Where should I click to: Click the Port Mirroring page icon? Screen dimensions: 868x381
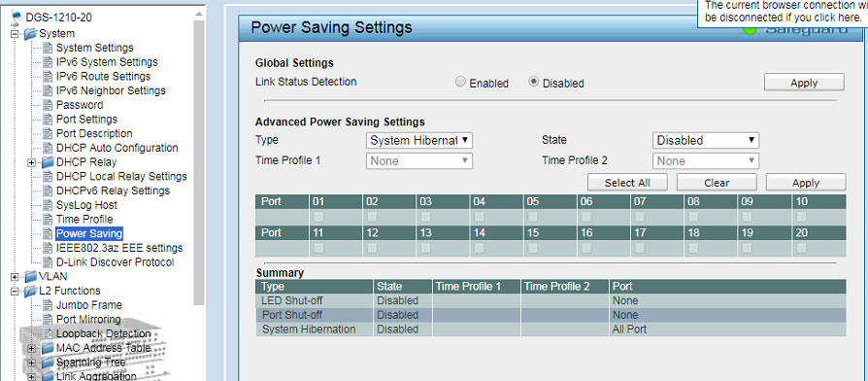pos(48,320)
